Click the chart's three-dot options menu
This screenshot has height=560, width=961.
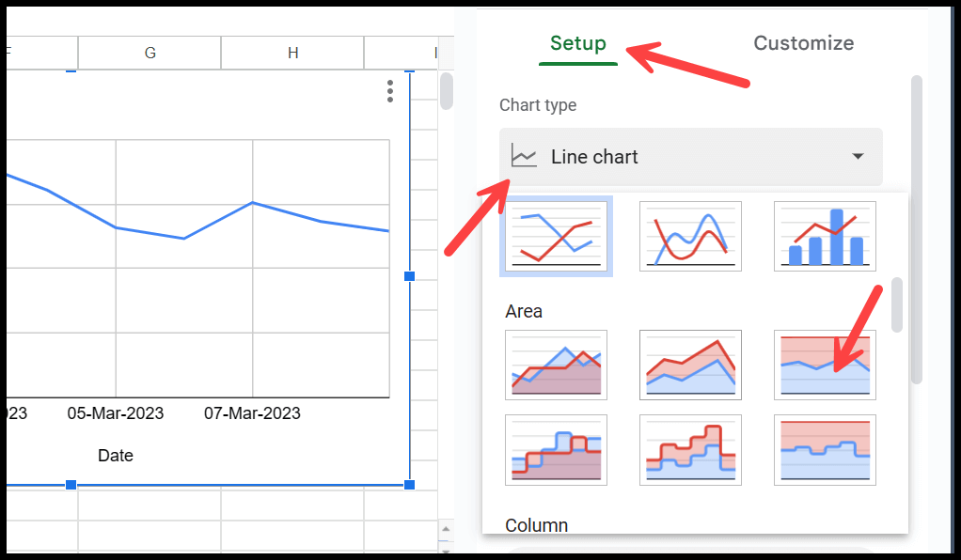[x=390, y=91]
